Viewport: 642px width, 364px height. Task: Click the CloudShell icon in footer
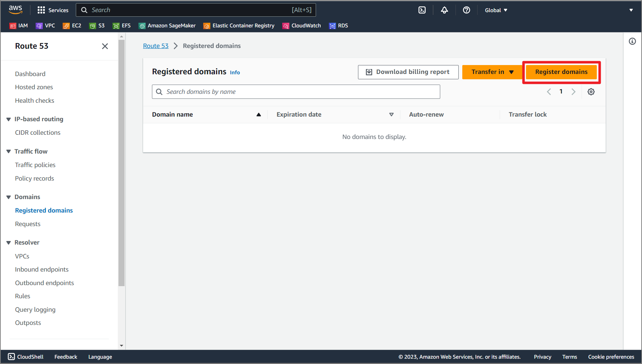pyautogui.click(x=11, y=357)
